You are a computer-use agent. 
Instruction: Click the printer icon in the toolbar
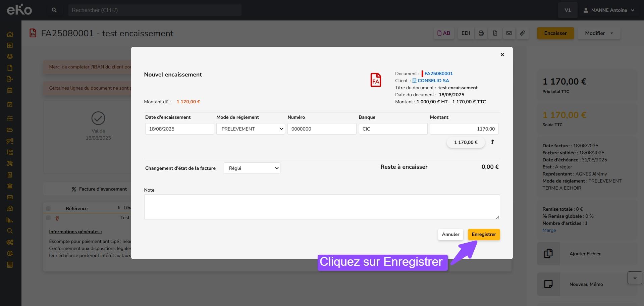(x=481, y=33)
